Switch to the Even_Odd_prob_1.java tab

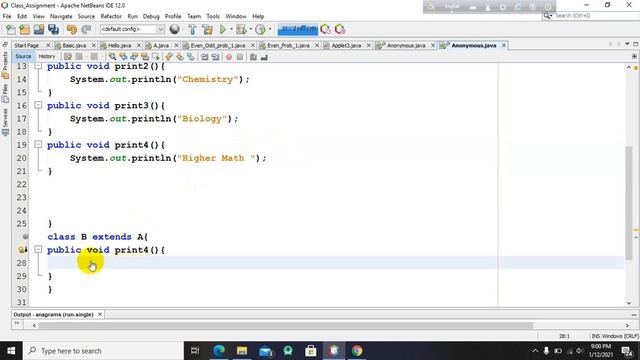point(218,45)
